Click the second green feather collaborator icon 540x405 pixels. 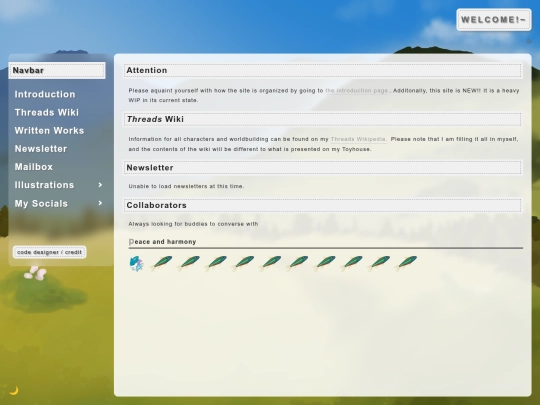point(190,263)
